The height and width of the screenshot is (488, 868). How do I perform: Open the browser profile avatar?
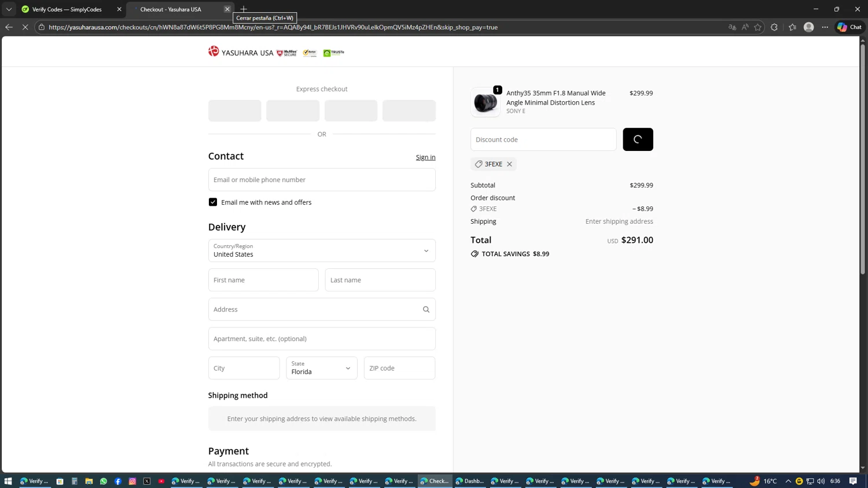coord(809,27)
